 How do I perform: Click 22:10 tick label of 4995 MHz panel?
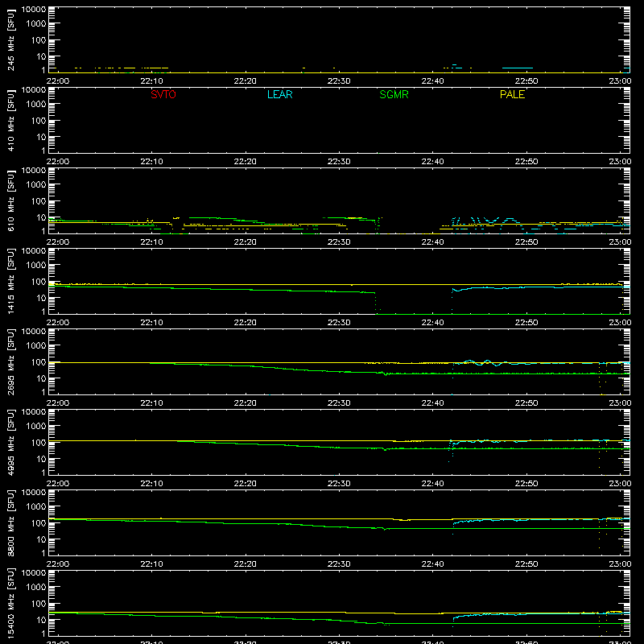(x=151, y=484)
